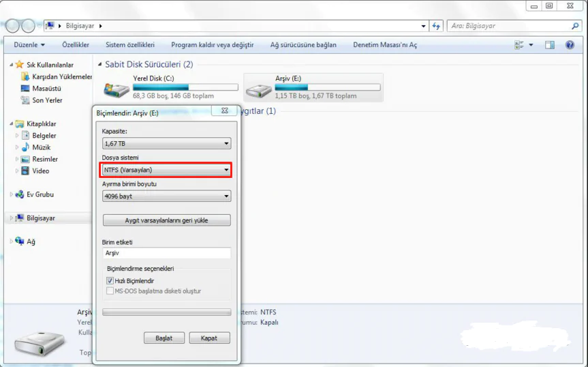Select the Yerel Disk (C:) drive icon
The width and height of the screenshot is (588, 367).
coord(117,89)
